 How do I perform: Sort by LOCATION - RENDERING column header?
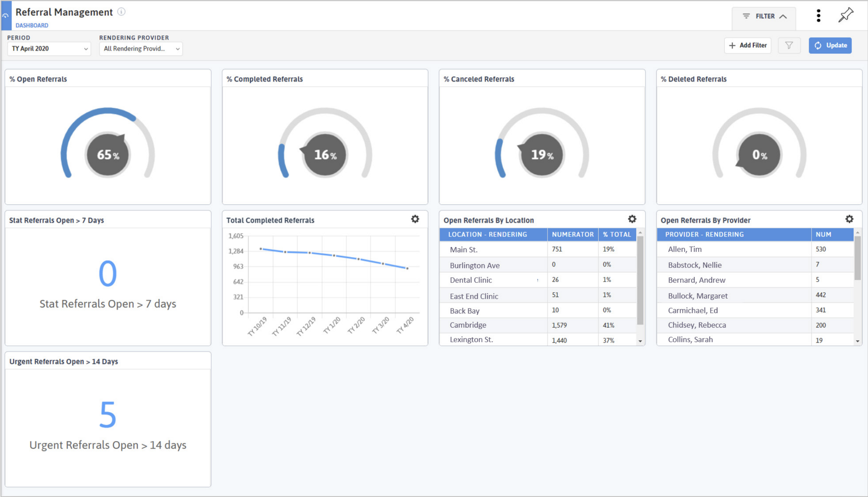[493, 235]
